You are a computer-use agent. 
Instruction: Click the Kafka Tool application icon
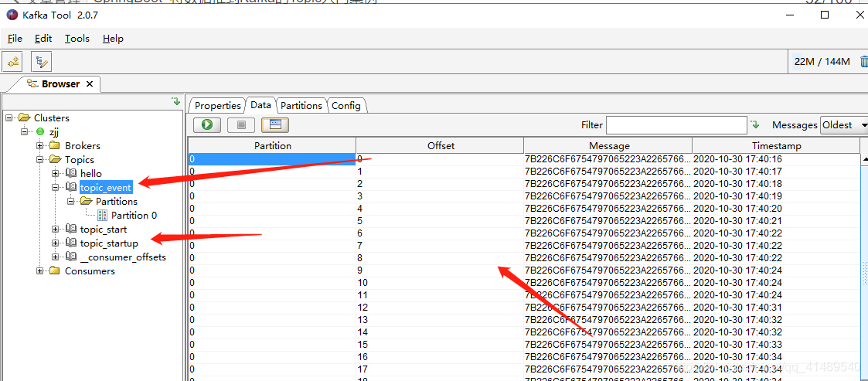12,15
